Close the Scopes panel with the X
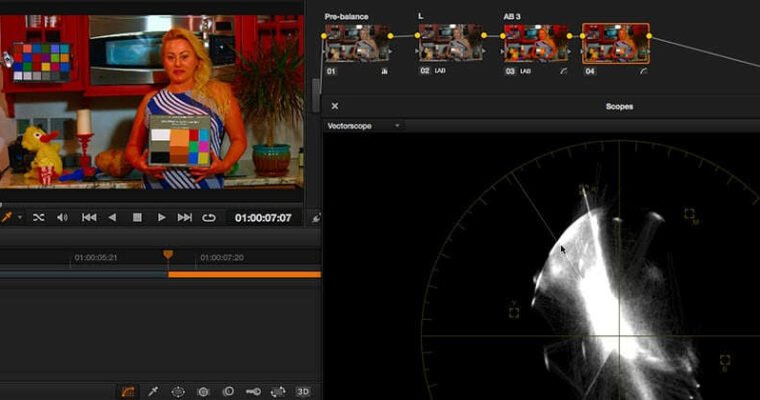This screenshot has width=760, height=400. click(x=334, y=106)
